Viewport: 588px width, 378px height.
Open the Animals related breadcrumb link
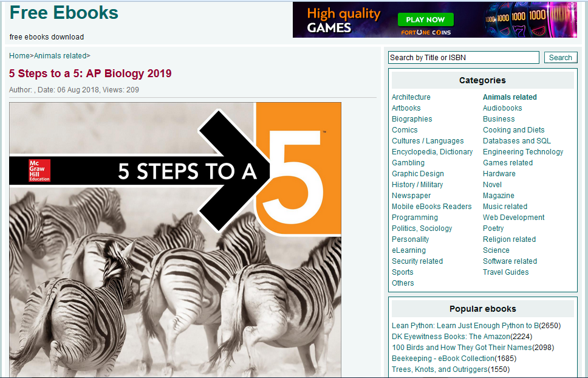tap(60, 55)
